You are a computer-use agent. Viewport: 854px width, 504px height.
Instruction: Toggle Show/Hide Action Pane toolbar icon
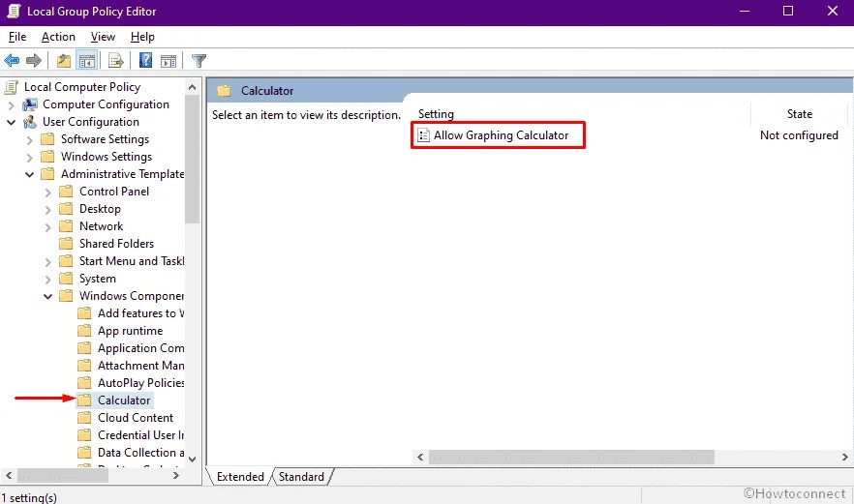click(168, 60)
